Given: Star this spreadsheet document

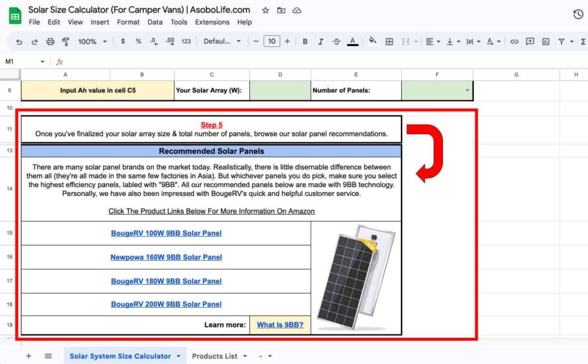Looking at the screenshot, I should coord(265,10).
